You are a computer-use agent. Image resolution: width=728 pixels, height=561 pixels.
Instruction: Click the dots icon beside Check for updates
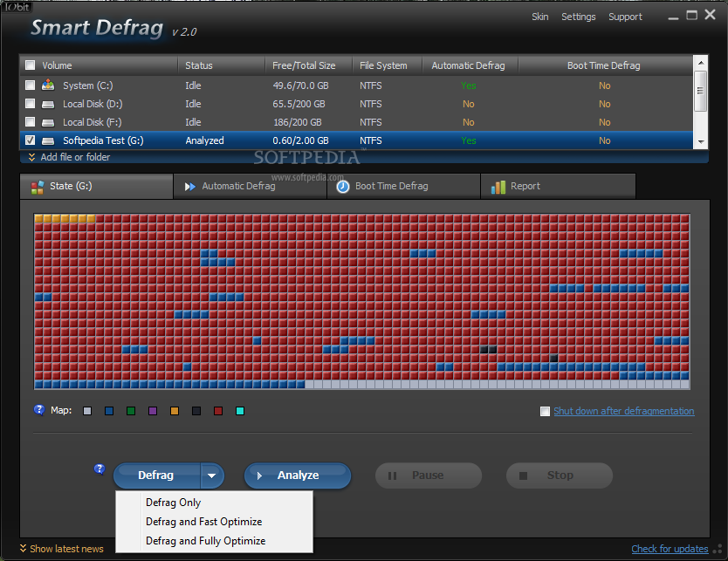(718, 549)
